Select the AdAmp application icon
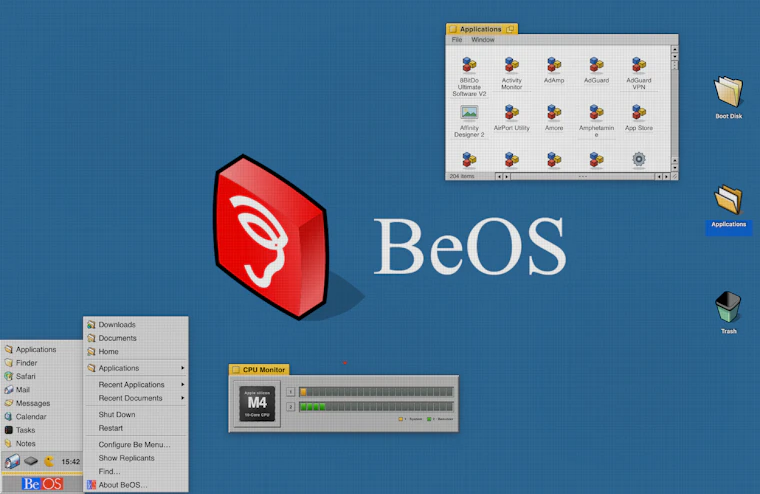Image resolution: width=760 pixels, height=494 pixels. tap(554, 65)
